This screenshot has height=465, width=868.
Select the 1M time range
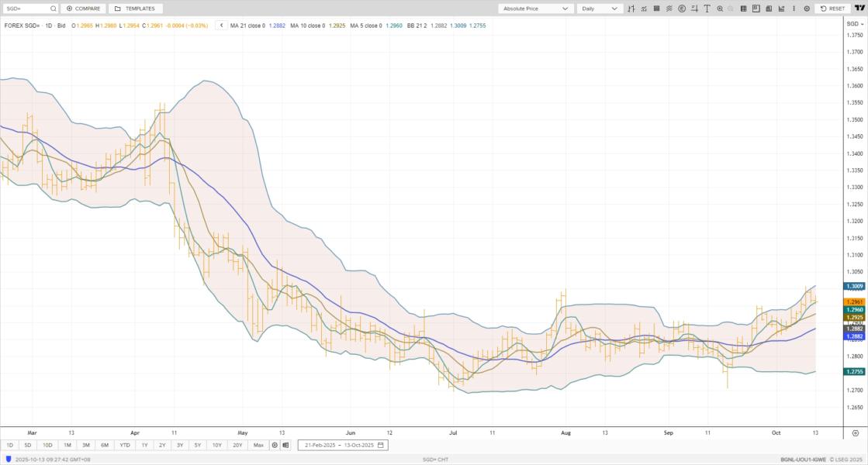click(67, 445)
